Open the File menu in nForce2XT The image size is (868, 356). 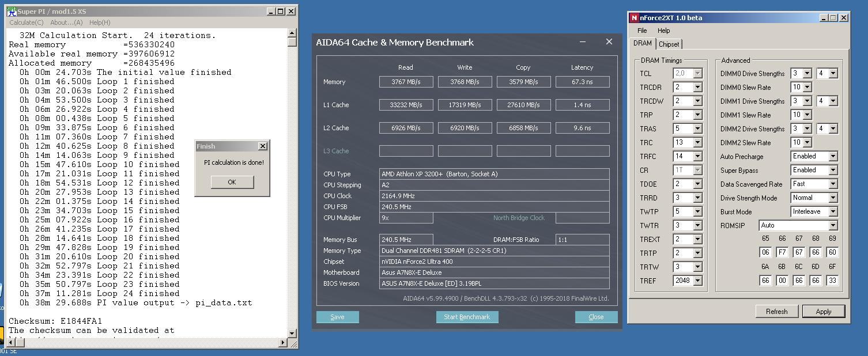[642, 31]
